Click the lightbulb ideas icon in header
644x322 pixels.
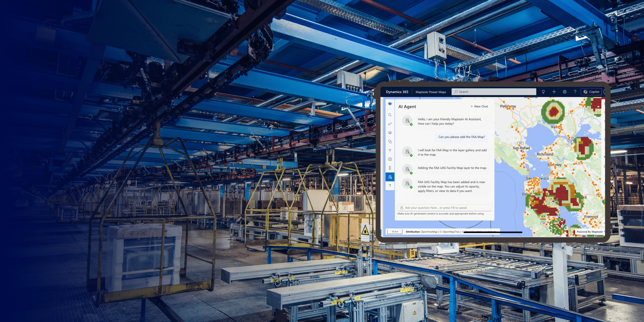click(543, 92)
